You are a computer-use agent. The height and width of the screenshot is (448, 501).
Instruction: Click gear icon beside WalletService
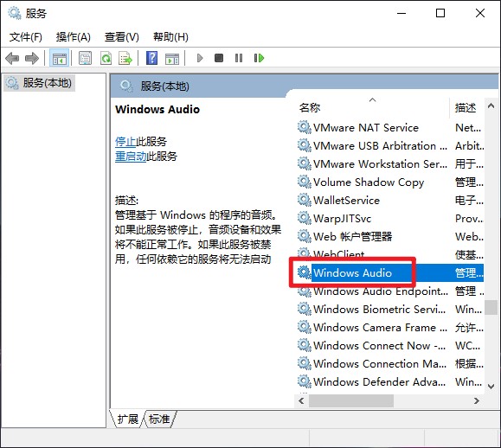(304, 200)
